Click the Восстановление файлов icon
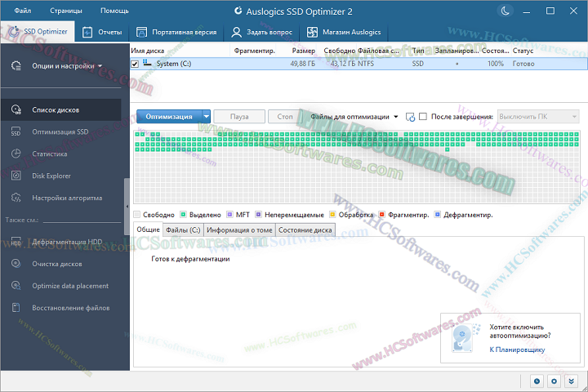This screenshot has width=588, height=392. (16, 308)
